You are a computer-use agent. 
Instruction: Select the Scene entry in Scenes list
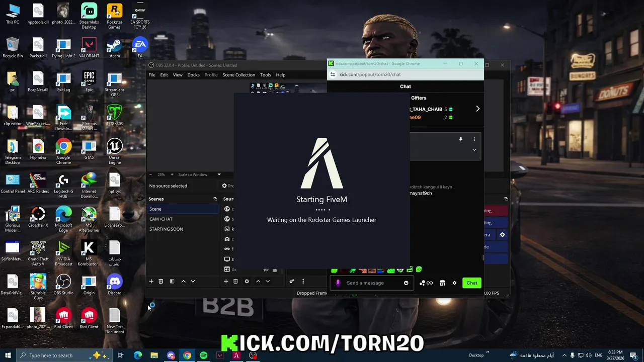point(183,209)
